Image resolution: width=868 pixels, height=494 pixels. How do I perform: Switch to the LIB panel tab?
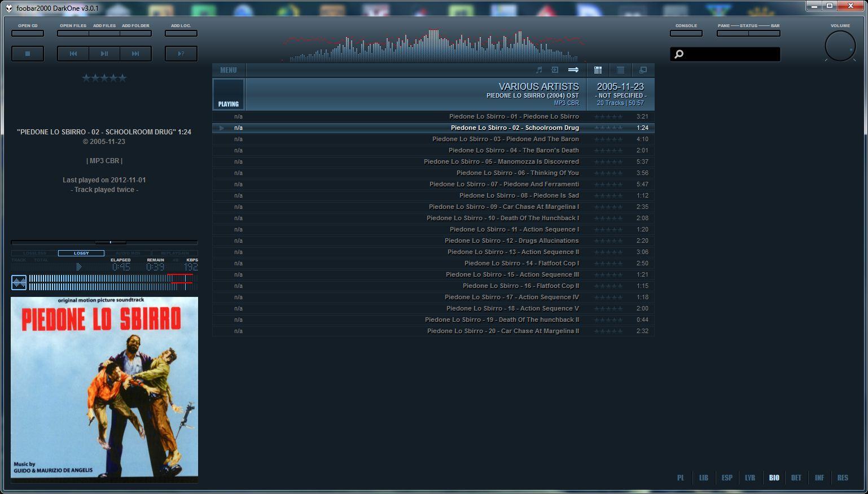click(x=704, y=478)
